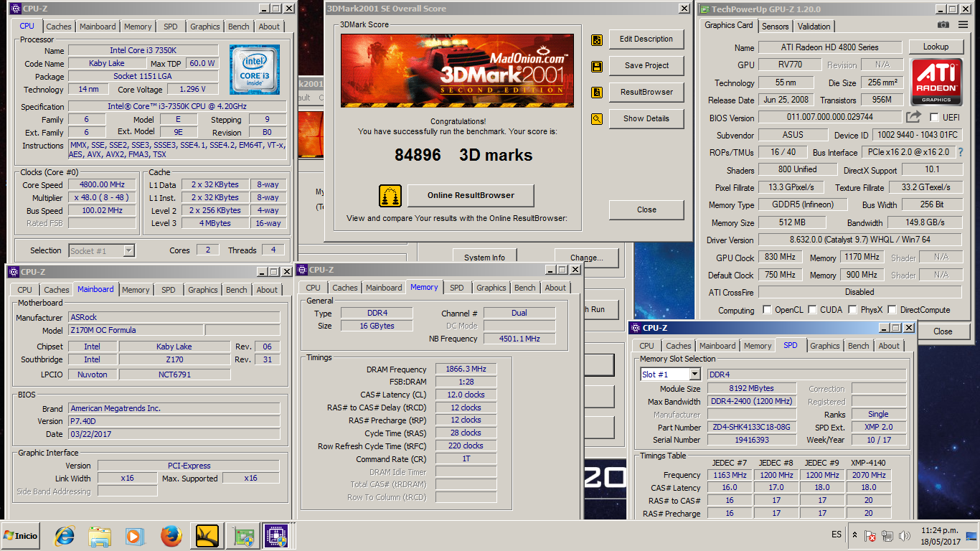This screenshot has height=551, width=980.
Task: Click the Online ResultBrowser button
Action: tap(471, 195)
